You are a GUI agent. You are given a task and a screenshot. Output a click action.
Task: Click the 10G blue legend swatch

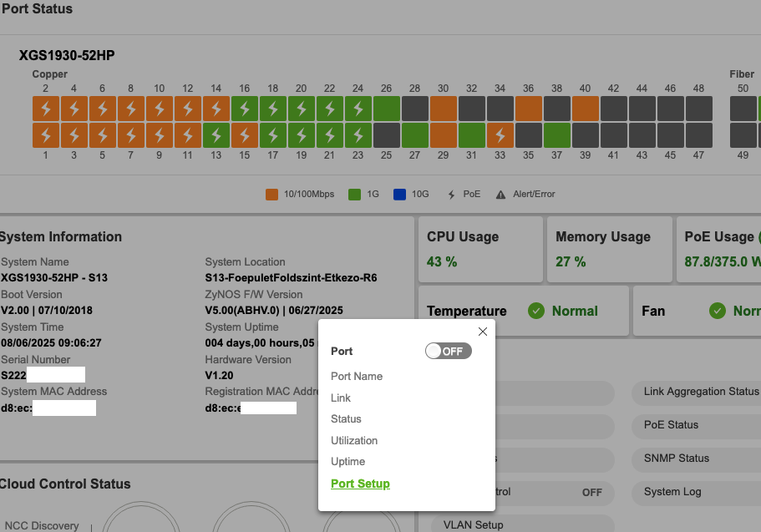(x=399, y=195)
